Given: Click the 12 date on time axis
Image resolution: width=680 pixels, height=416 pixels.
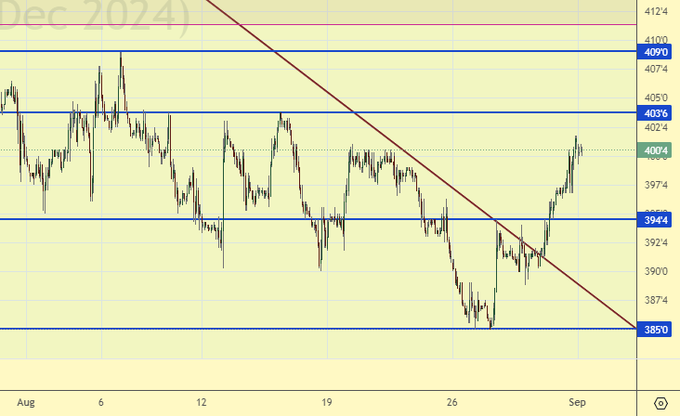Looking at the screenshot, I should pos(201,402).
